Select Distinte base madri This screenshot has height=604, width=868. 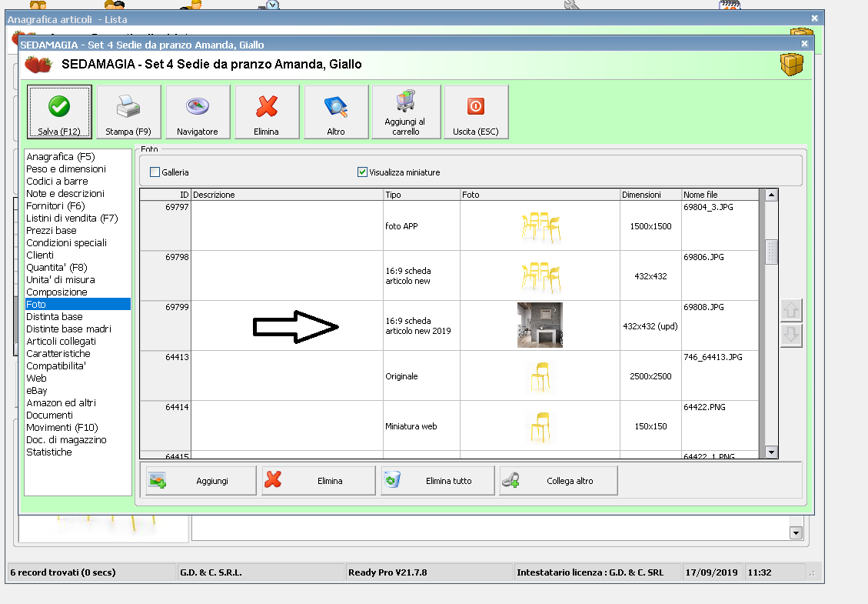[68, 329]
